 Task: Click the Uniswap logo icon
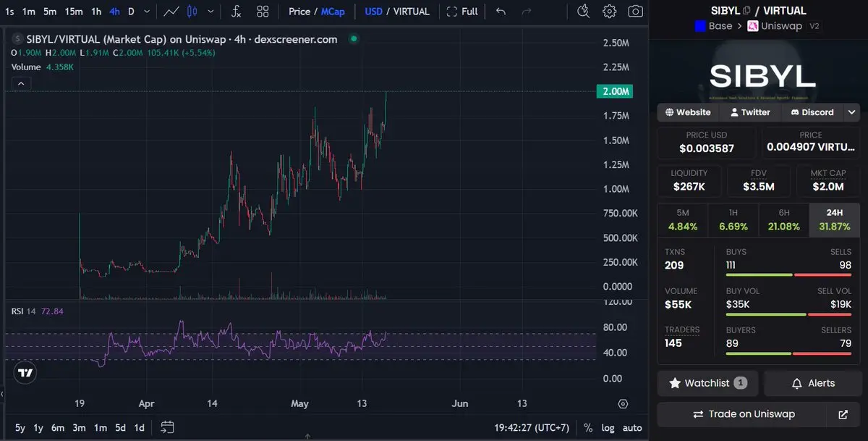tap(753, 26)
